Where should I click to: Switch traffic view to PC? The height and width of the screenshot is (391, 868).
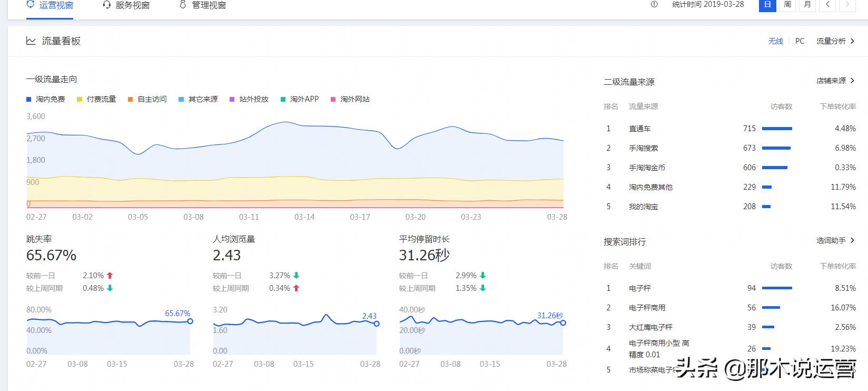click(x=800, y=41)
